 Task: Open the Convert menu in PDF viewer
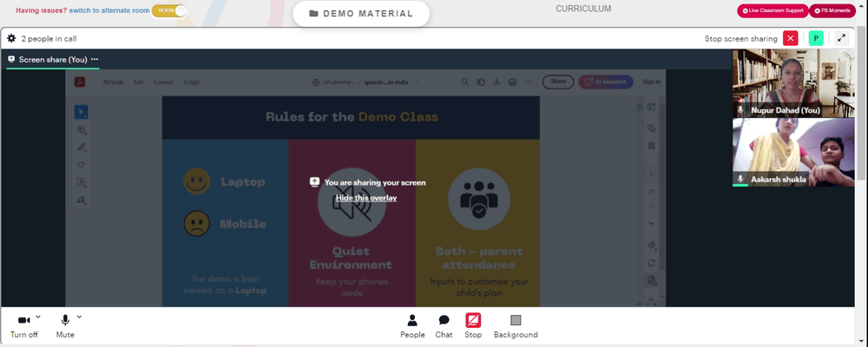coord(164,82)
